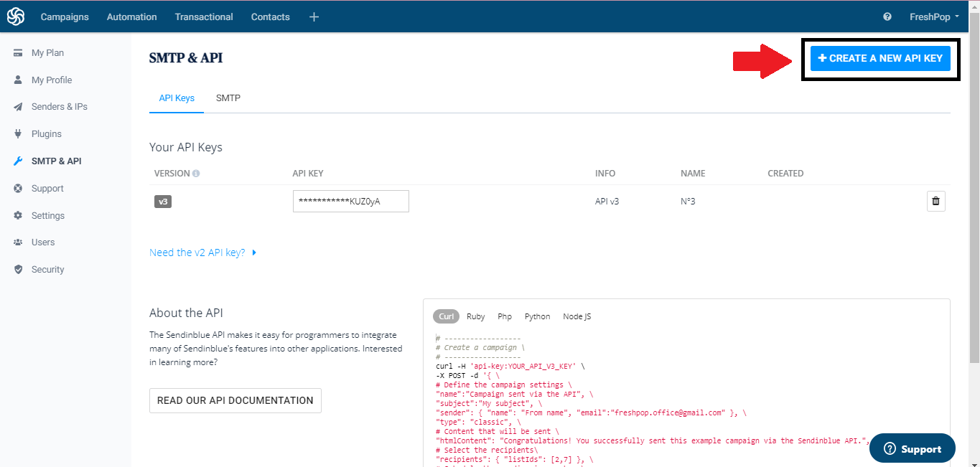Screen dimensions: 980x467
Task: Open the Automation menu
Action: 131,16
